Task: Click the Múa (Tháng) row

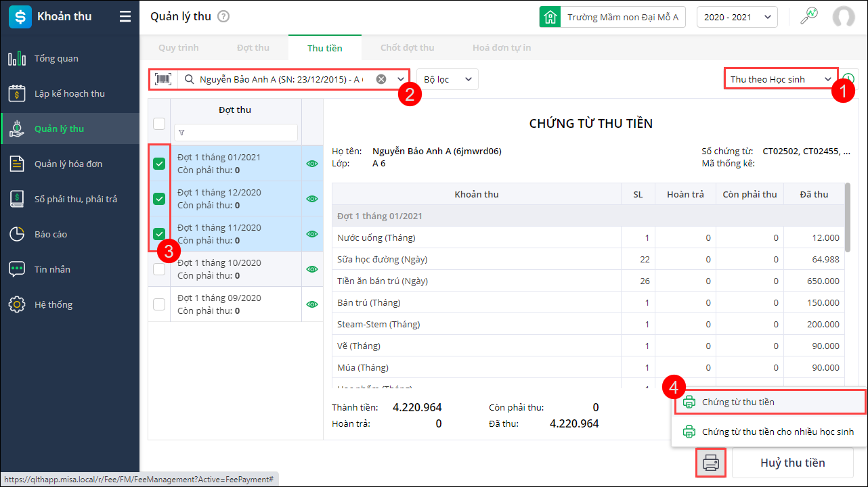Action: coord(588,367)
